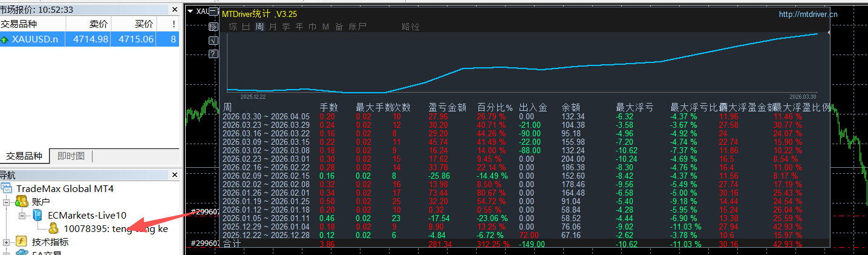868x255 pixels.
Task: Expand the 技术指标 tree node
Action: click(x=7, y=242)
